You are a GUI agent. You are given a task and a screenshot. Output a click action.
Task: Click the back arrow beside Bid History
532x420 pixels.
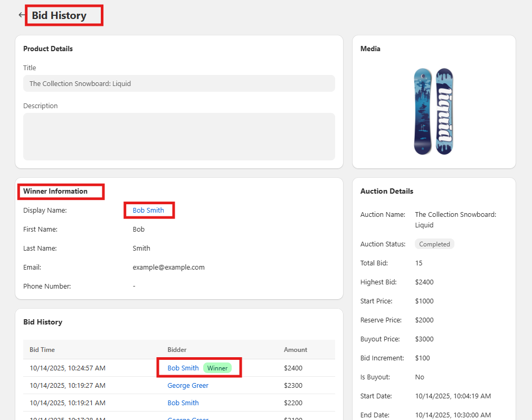pos(21,15)
